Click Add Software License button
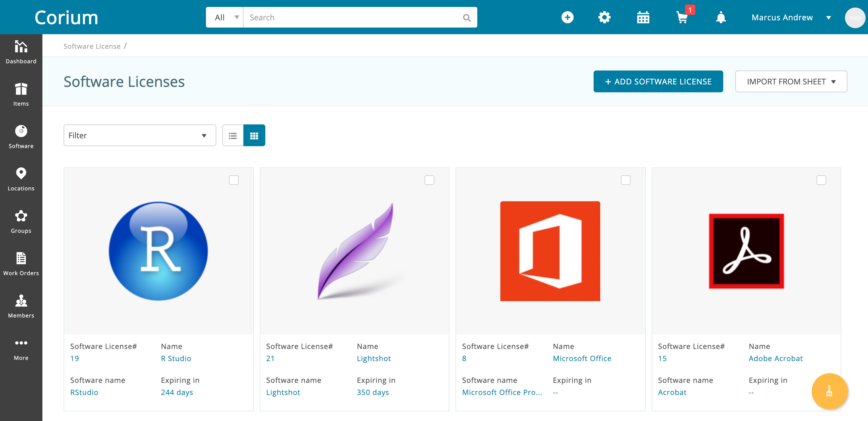Viewport: 868px width, 421px height. click(x=658, y=81)
